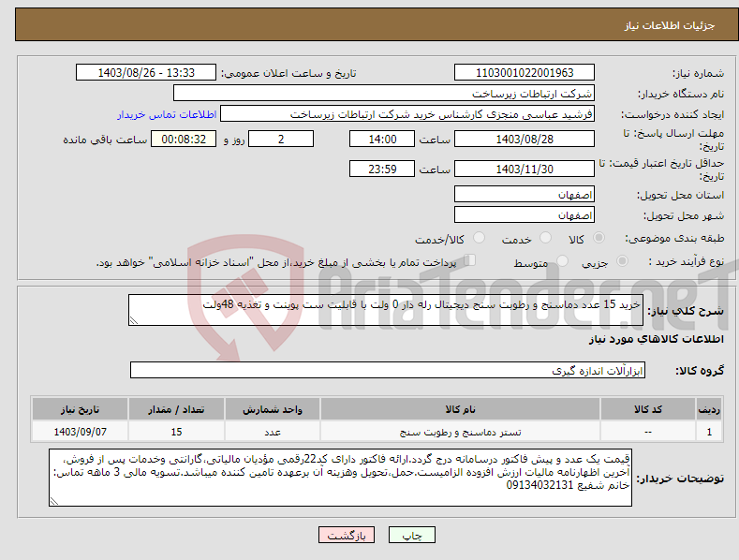Click the price validity time 23:59

coord(382,169)
